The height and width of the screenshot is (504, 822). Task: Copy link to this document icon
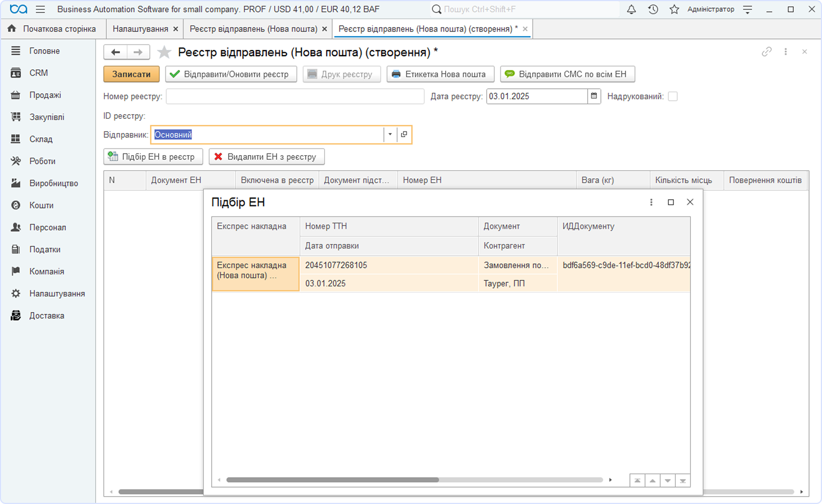coord(767,52)
